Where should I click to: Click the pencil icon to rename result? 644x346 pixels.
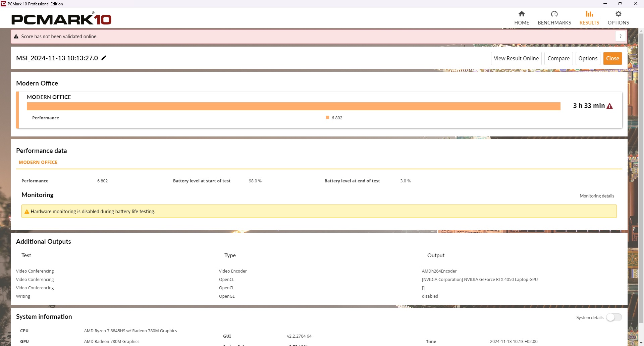(x=104, y=58)
